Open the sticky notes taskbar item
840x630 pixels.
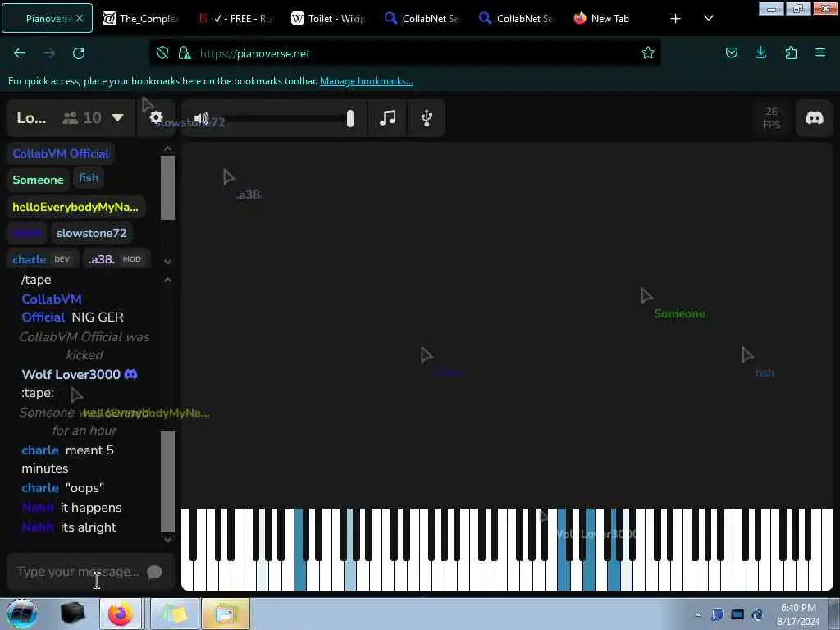click(x=175, y=614)
